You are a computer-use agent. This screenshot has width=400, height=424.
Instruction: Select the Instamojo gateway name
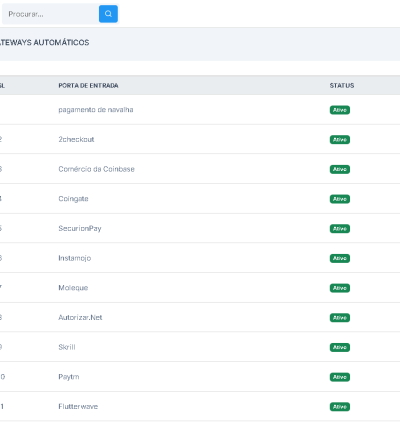tap(75, 258)
